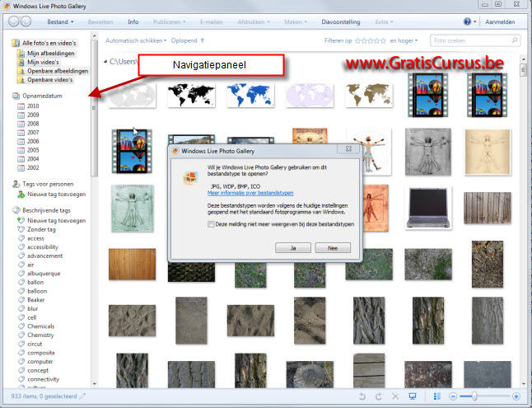Image resolution: width=532 pixels, height=408 pixels.
Task: Open the Publiceren dropdown menu
Action: tap(170, 21)
